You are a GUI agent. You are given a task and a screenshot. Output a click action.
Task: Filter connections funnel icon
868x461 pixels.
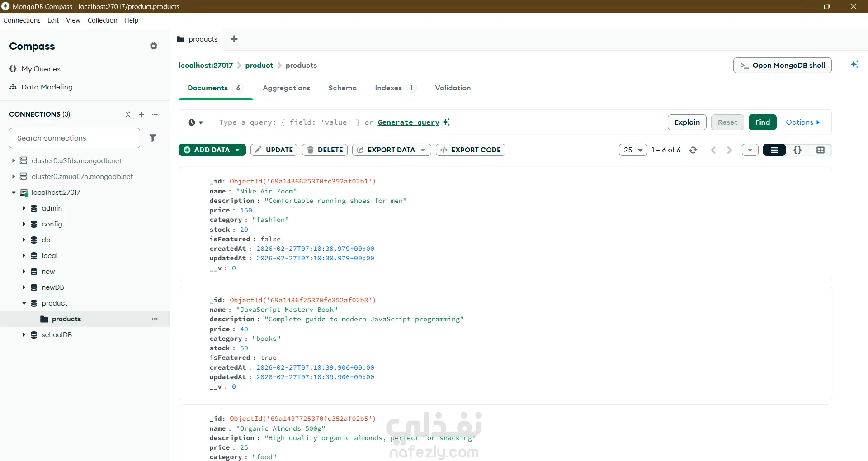click(153, 138)
